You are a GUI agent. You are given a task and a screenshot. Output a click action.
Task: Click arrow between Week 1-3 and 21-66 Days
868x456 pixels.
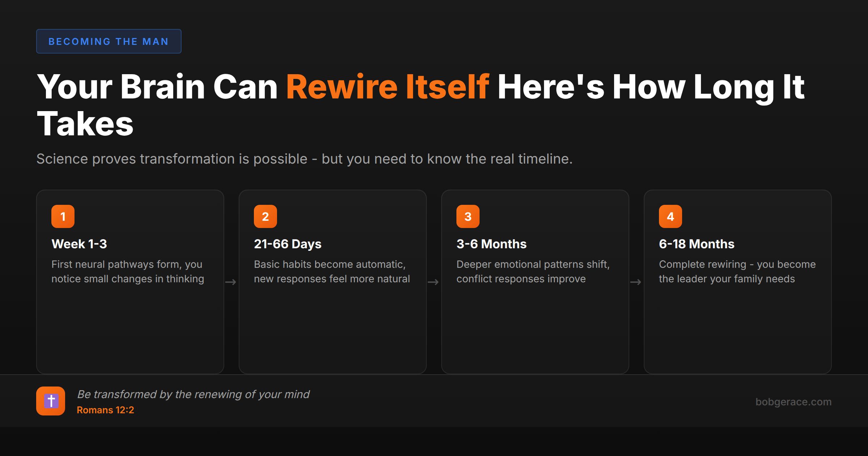pyautogui.click(x=231, y=282)
